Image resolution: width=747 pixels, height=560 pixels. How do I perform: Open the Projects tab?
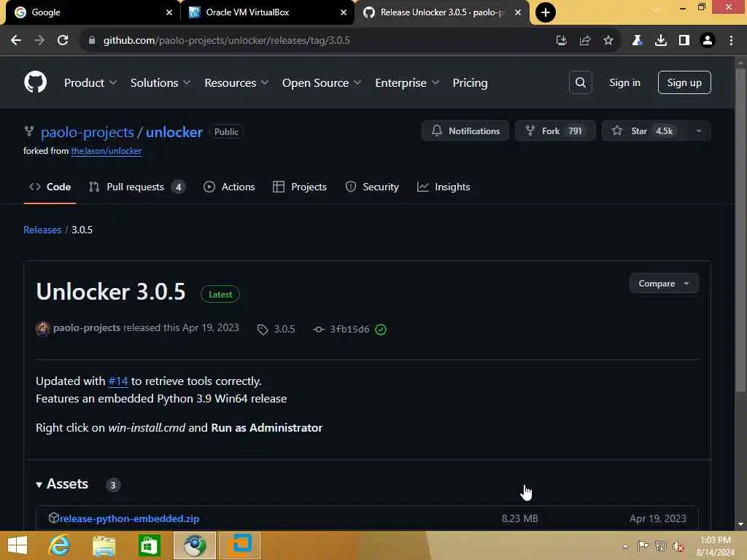(300, 187)
